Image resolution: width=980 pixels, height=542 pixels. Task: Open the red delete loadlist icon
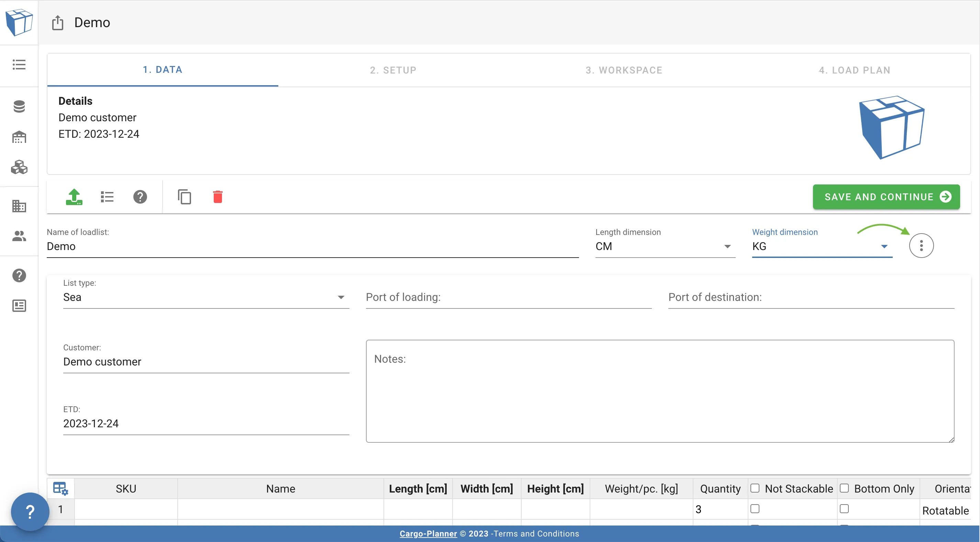pyautogui.click(x=218, y=197)
